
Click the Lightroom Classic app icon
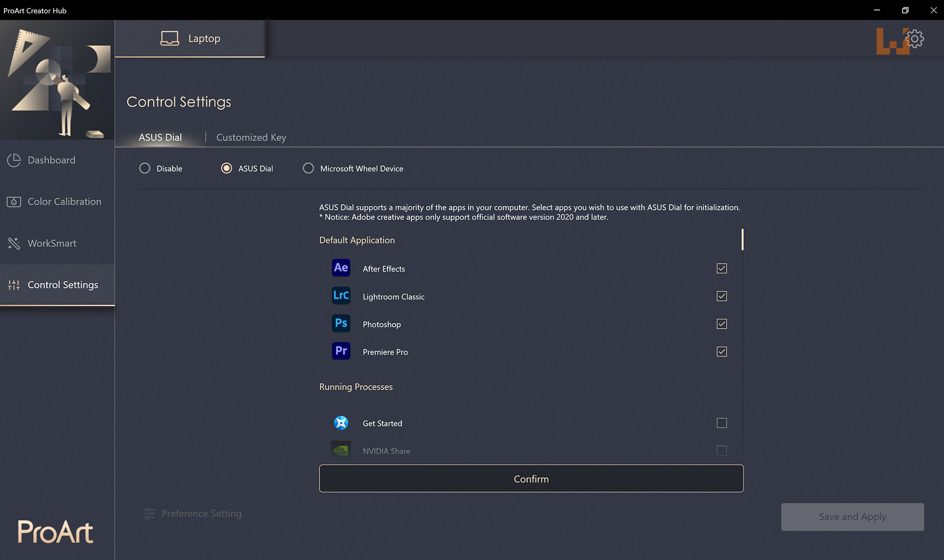[x=341, y=296]
